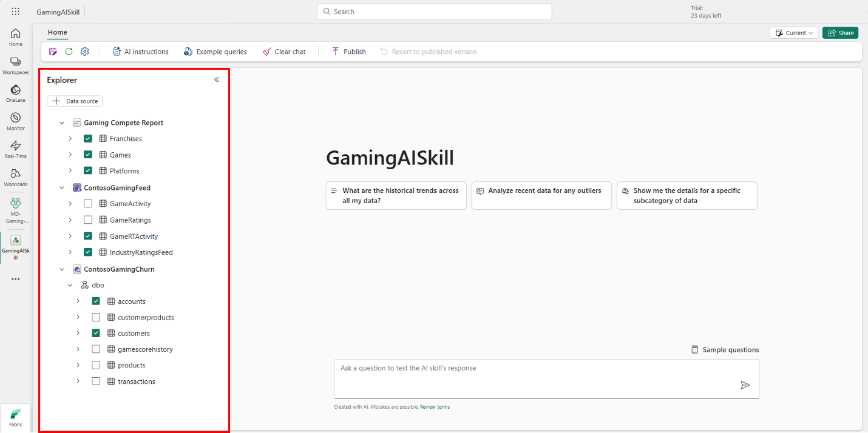
Task: Uncheck accounts table checkbox
Action: click(x=96, y=301)
